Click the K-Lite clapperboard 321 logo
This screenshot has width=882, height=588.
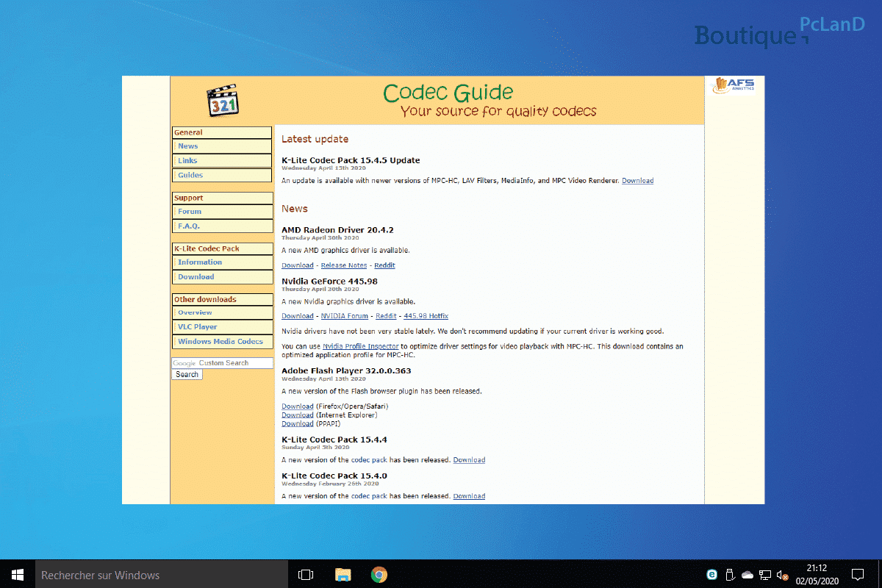pos(222,99)
